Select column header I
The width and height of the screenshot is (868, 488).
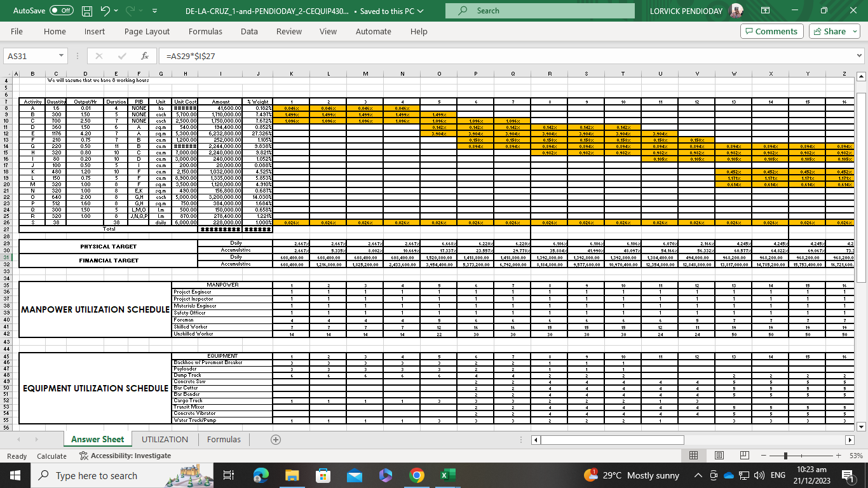[220, 74]
